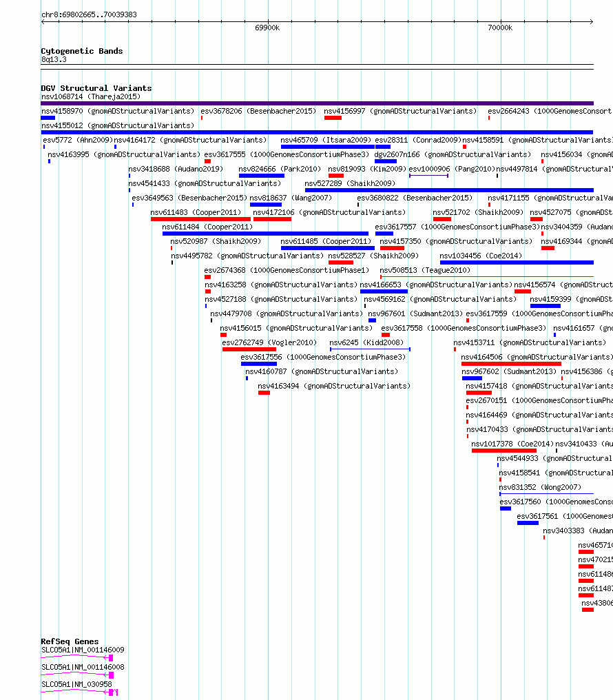Open gene SLC05A1|NM_030958

coord(76,684)
